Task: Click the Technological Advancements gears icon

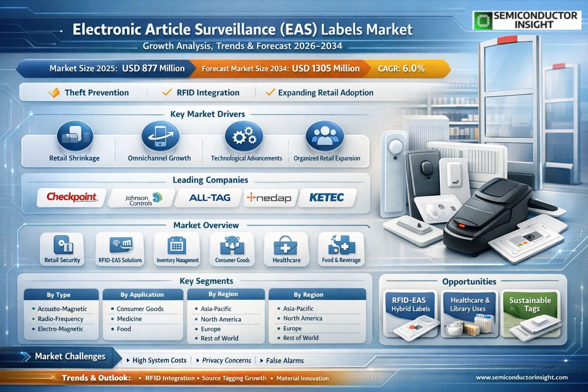Action: [244, 136]
